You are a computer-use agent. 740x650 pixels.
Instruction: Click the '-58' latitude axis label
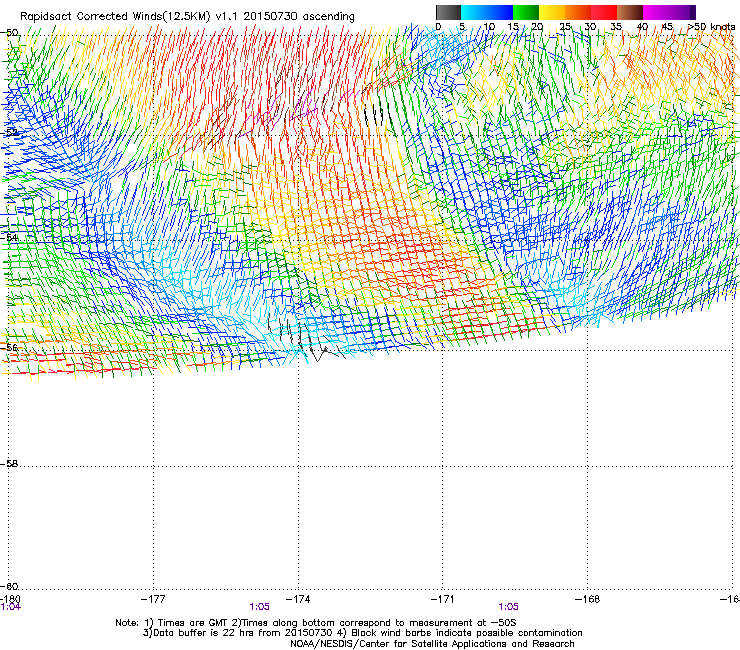coord(9,464)
